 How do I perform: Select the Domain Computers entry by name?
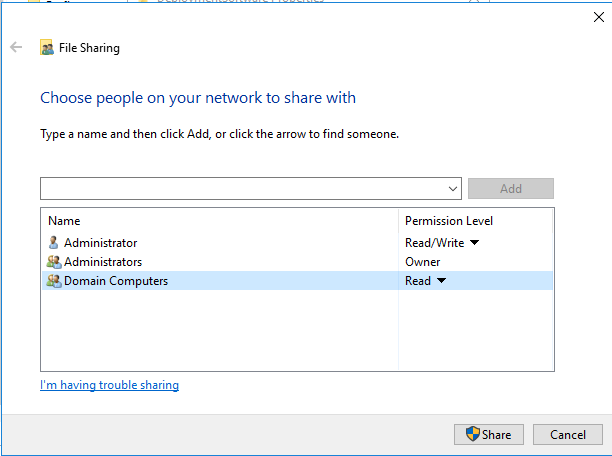pyautogui.click(x=116, y=281)
